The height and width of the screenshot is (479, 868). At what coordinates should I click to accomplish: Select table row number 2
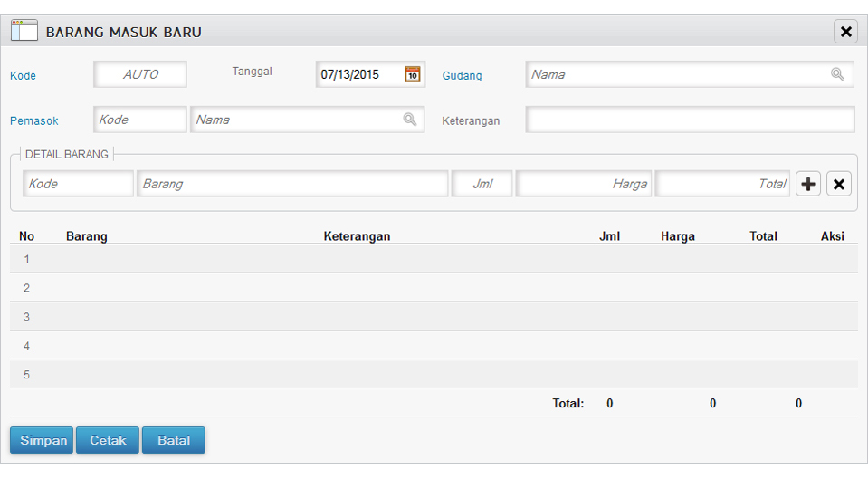[434, 287]
